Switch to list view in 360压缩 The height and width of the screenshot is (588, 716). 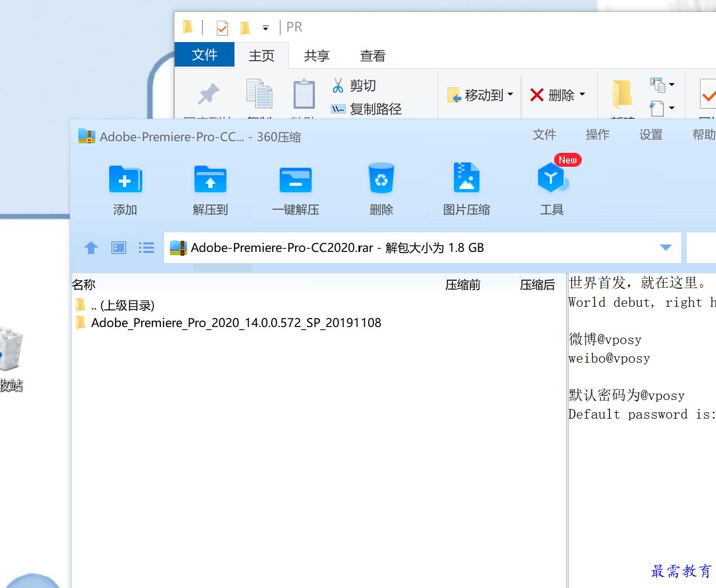147,248
